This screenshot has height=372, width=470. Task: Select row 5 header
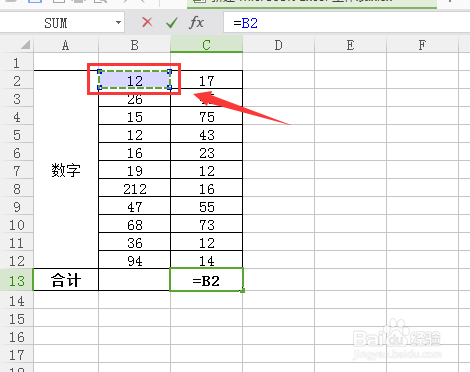tap(17, 135)
